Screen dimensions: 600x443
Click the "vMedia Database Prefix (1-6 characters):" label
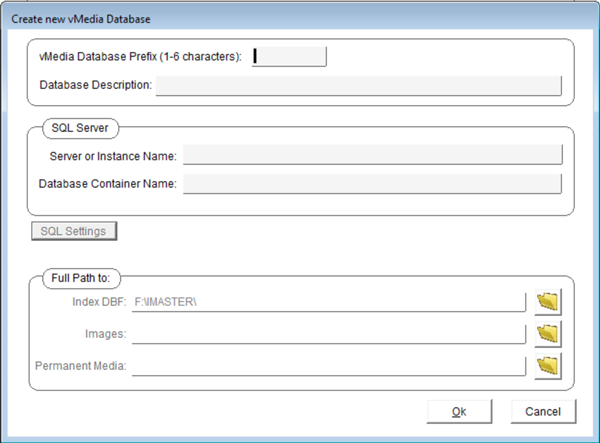140,57
